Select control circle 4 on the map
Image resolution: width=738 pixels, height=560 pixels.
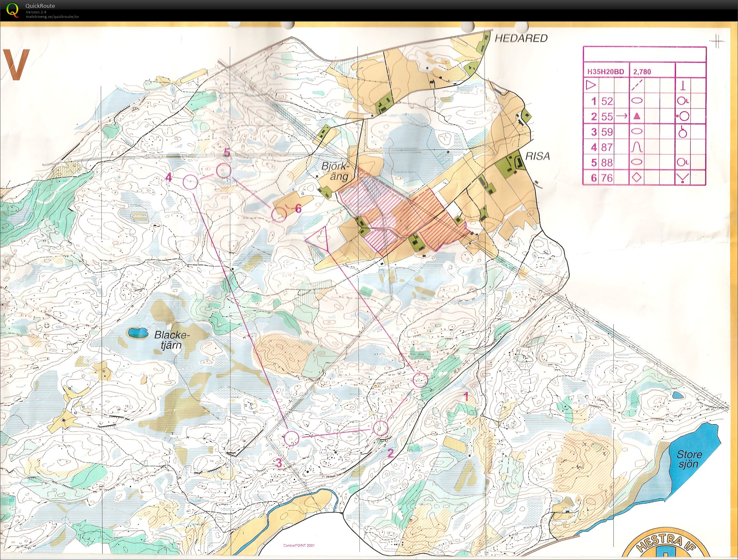tap(191, 182)
